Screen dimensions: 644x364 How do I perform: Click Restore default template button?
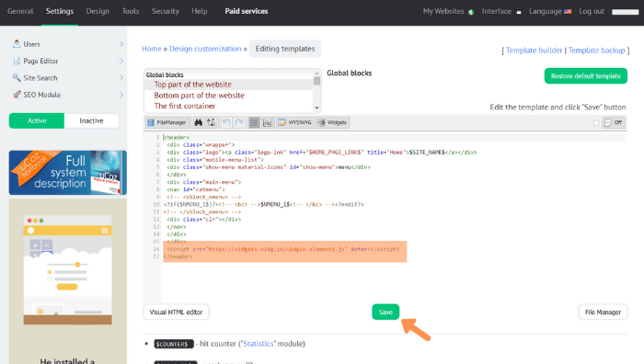586,76
